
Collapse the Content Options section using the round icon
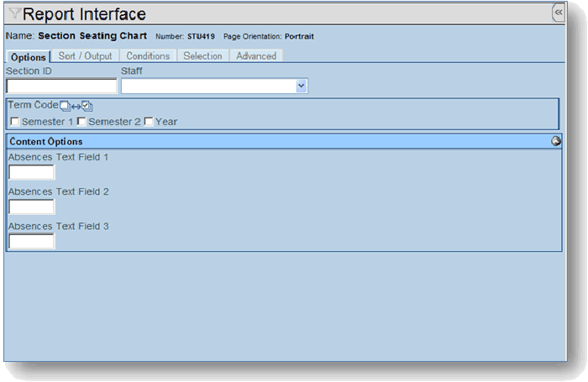[x=556, y=141]
